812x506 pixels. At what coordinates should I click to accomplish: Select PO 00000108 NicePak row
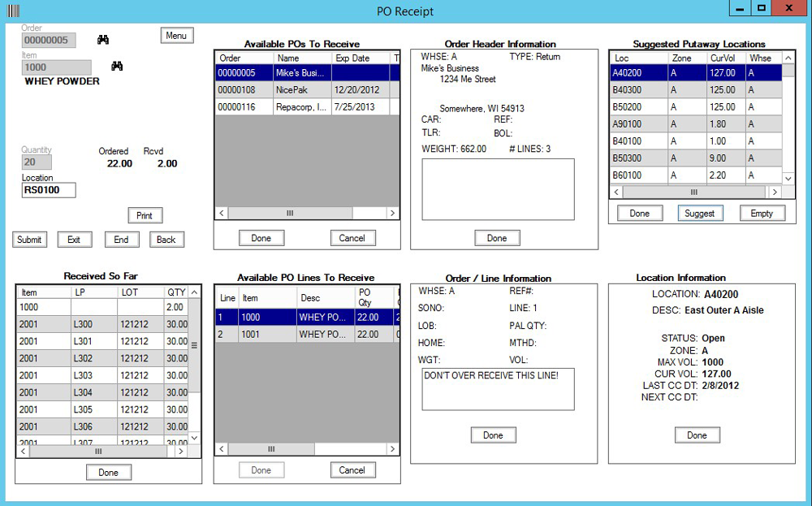click(x=307, y=89)
